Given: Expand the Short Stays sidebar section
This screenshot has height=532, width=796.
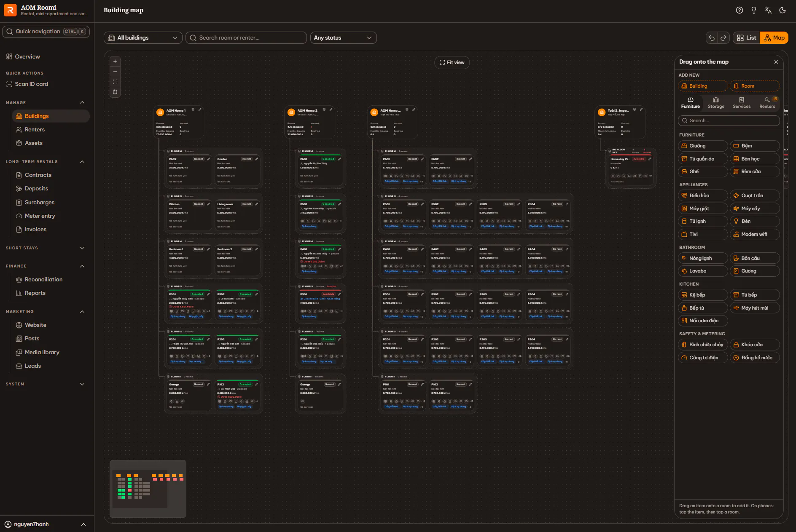Looking at the screenshot, I should pos(82,248).
